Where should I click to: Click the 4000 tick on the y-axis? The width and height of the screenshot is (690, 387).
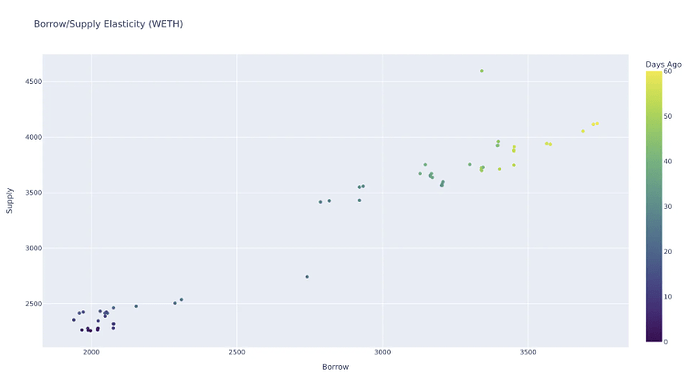(x=33, y=137)
